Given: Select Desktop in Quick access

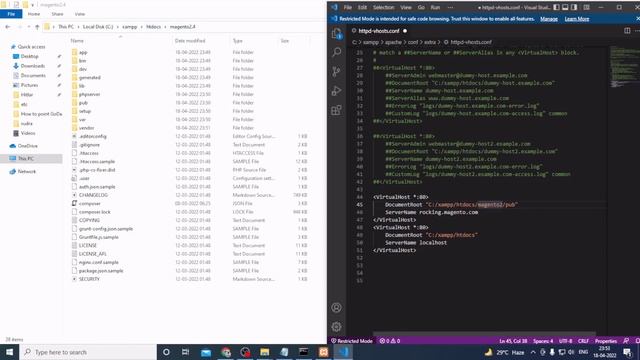Looking at the screenshot, I should pyautogui.click(x=29, y=56).
